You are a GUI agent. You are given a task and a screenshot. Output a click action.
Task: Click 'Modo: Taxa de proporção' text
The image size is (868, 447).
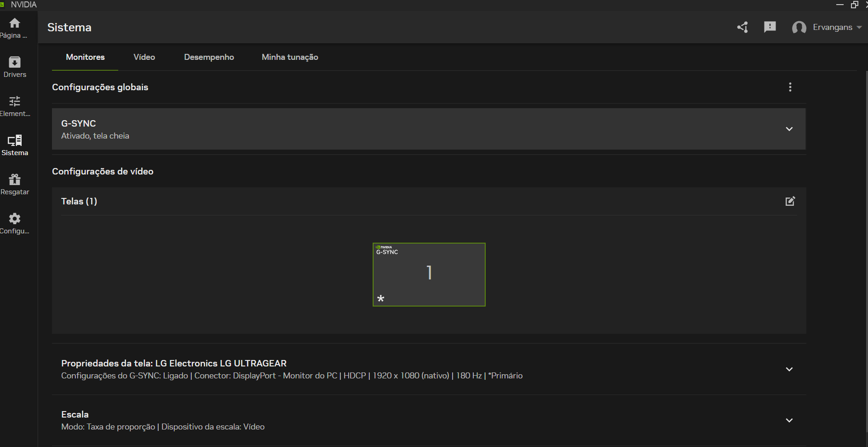108,427
